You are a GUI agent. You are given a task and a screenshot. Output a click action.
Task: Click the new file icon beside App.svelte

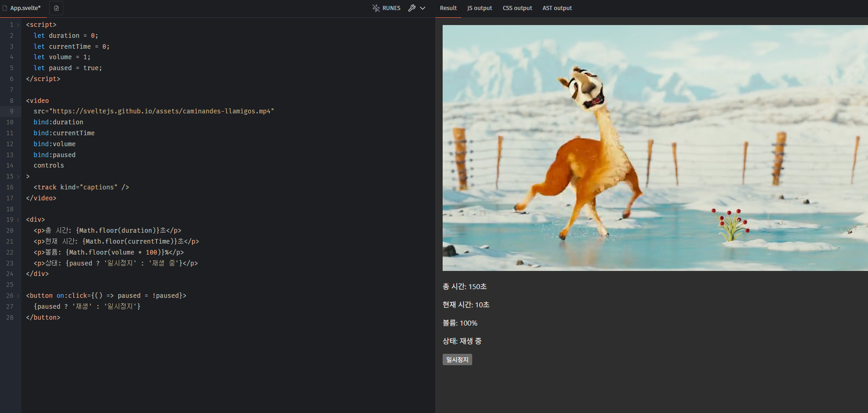pyautogui.click(x=56, y=8)
